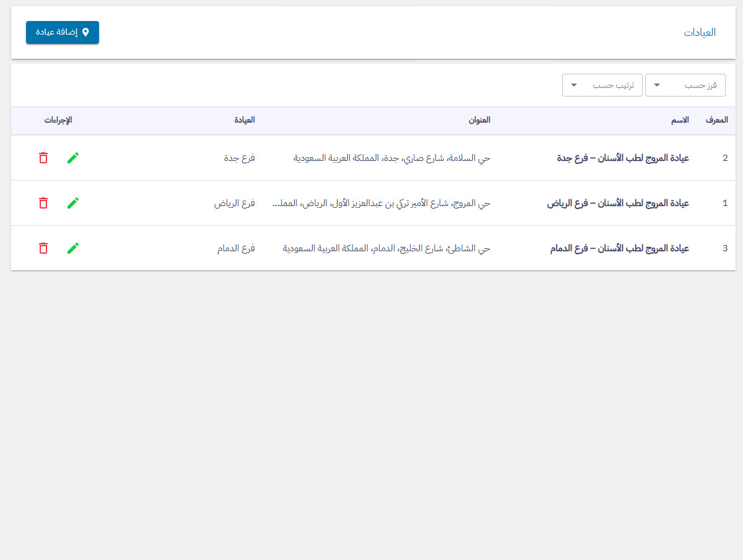Click the الاسم column header
Viewport: 743px width, 560px height.
(680, 120)
